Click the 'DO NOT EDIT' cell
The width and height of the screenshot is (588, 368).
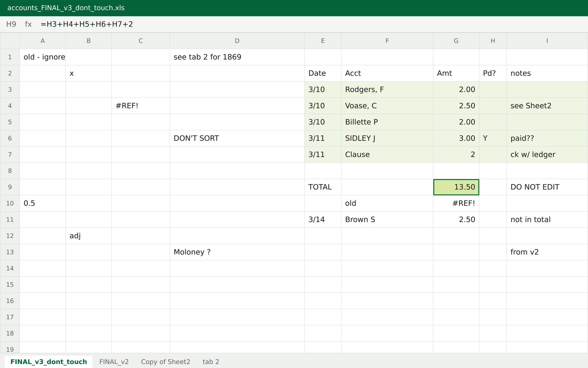tap(547, 187)
